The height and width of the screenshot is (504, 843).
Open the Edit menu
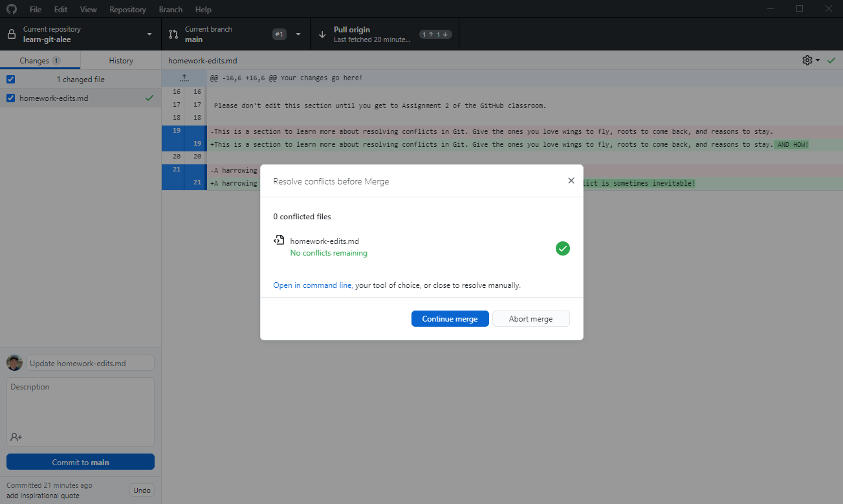pyautogui.click(x=61, y=10)
